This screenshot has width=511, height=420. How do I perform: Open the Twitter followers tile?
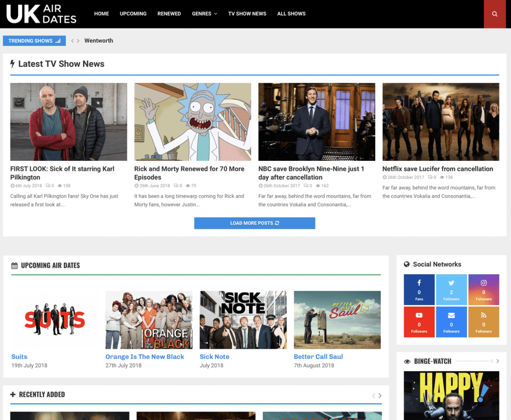[451, 290]
